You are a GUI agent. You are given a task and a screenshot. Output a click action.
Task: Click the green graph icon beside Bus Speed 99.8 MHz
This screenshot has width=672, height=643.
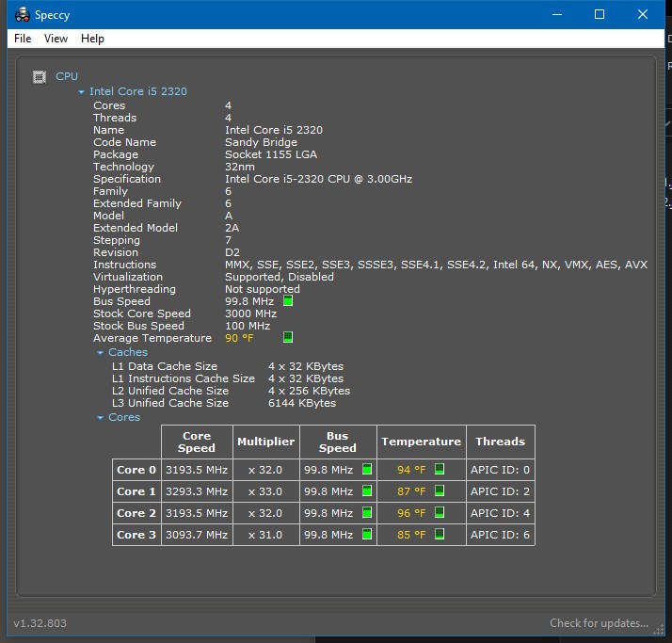point(288,301)
